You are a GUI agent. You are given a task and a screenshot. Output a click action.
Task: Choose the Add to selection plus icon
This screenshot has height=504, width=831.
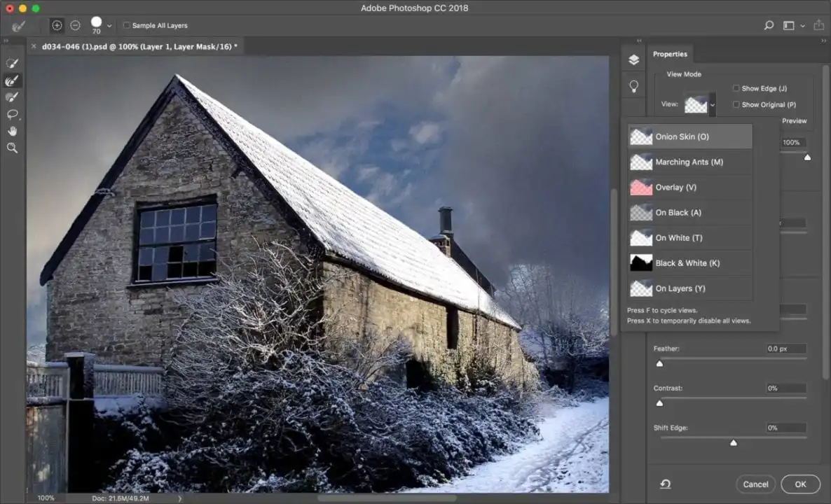(x=57, y=25)
